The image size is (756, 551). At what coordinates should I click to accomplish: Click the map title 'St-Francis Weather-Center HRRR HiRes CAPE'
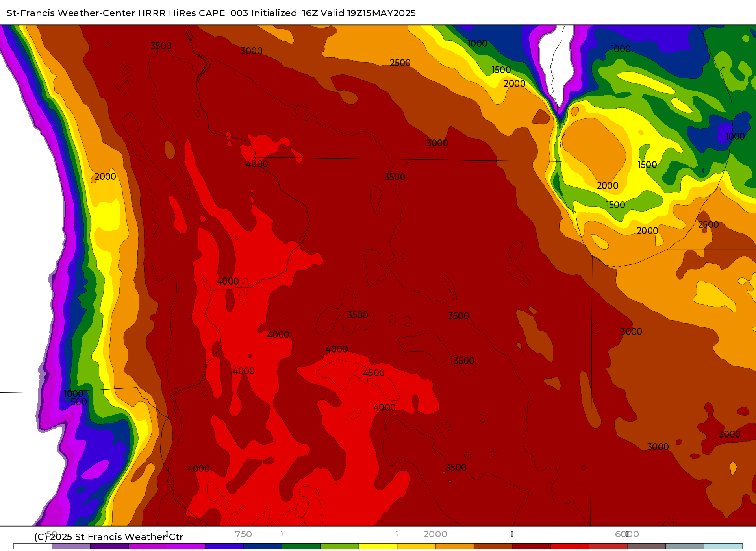tap(116, 13)
